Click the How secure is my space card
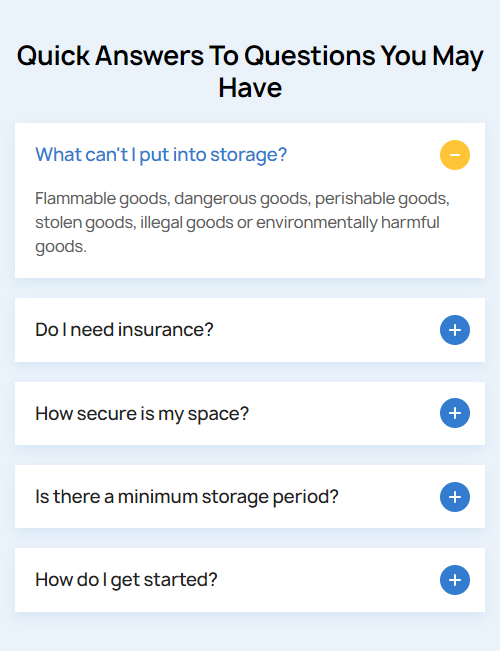Screen dimensions: 500x651 (x=250, y=414)
